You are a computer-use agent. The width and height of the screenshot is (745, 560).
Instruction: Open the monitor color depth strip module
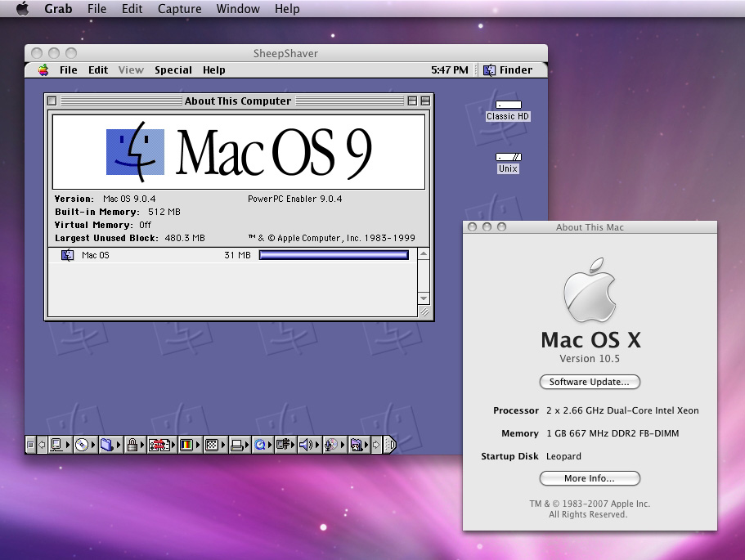point(187,445)
